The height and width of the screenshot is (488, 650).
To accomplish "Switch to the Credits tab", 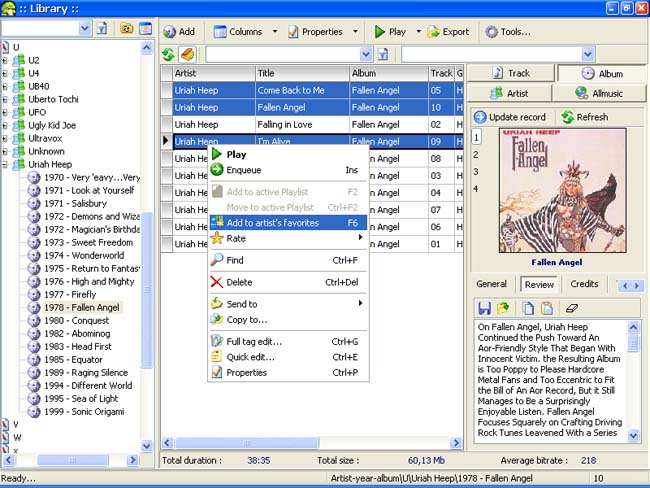I will coord(584,284).
